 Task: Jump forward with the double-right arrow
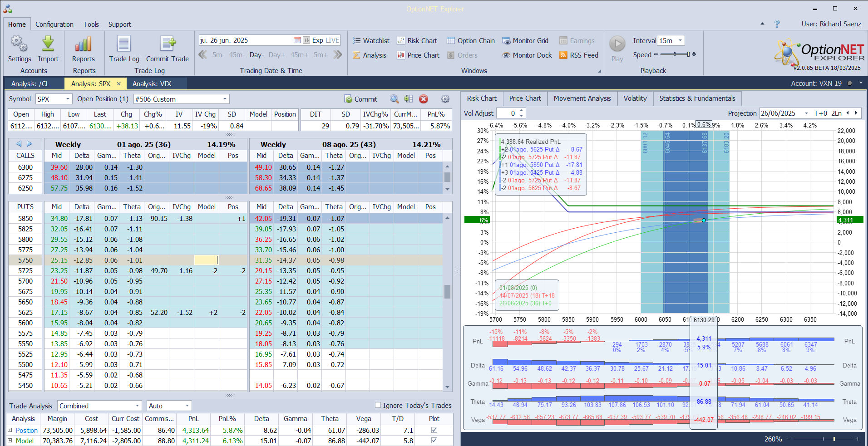coord(337,54)
